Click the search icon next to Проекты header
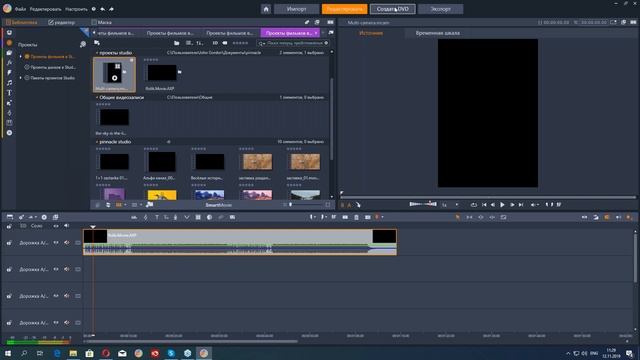640x360 pixels. tap(83, 44)
